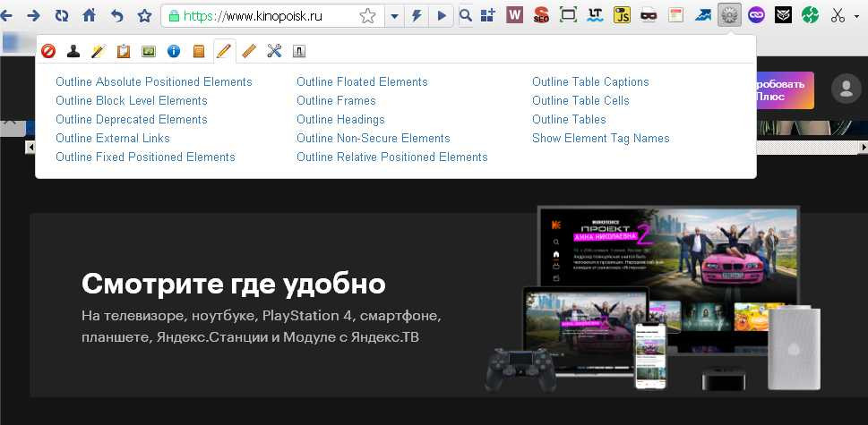Click Outline Table Cells link

(x=580, y=100)
